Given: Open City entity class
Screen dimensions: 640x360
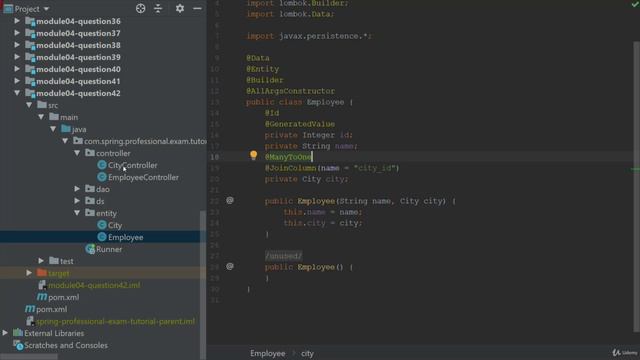Looking at the screenshot, I should click(115, 225).
